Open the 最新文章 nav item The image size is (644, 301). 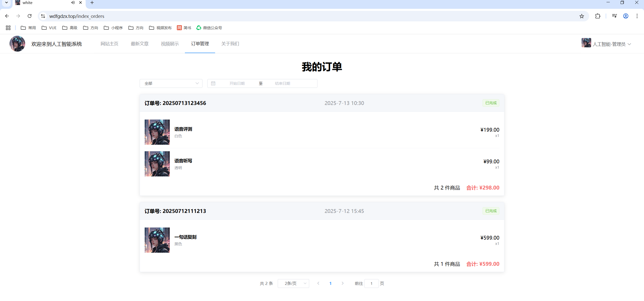tap(140, 44)
